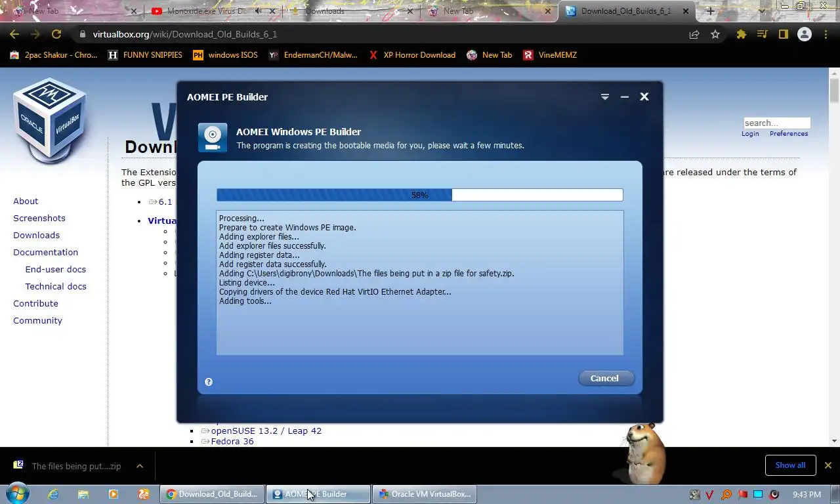This screenshot has width=840, height=504.
Task: Open the FUNNY SNIPPIES bookmark
Action: click(145, 55)
